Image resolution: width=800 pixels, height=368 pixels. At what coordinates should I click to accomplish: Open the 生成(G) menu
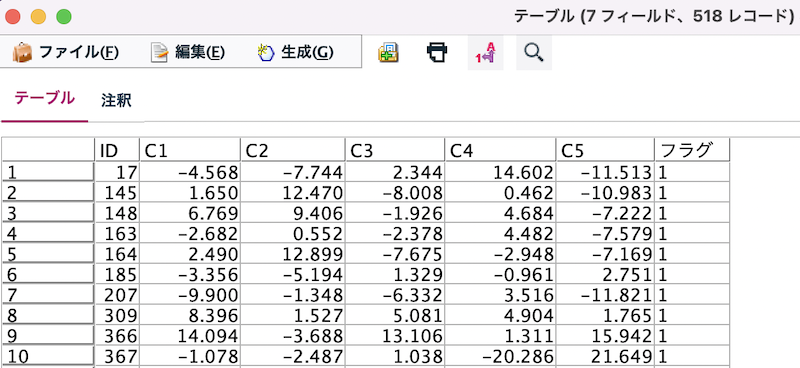coord(295,52)
